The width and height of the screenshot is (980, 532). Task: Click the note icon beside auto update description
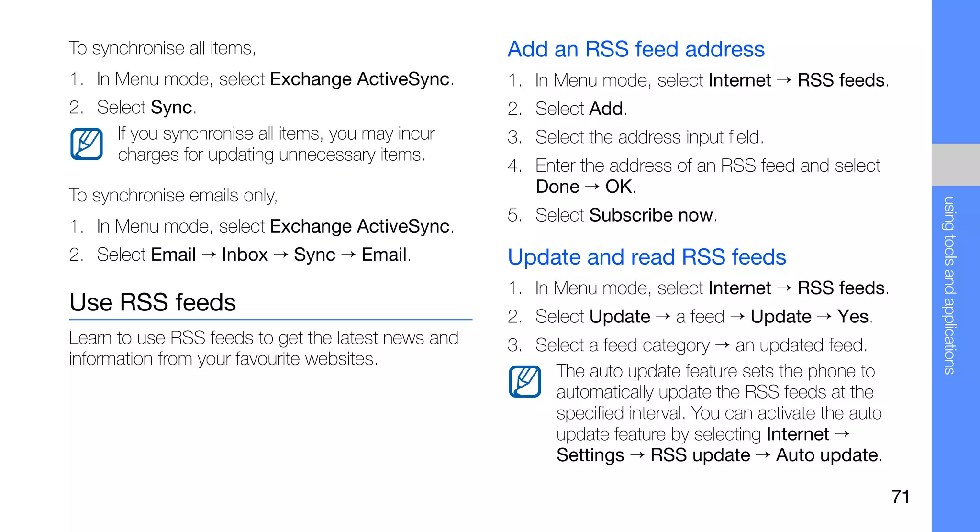[525, 381]
